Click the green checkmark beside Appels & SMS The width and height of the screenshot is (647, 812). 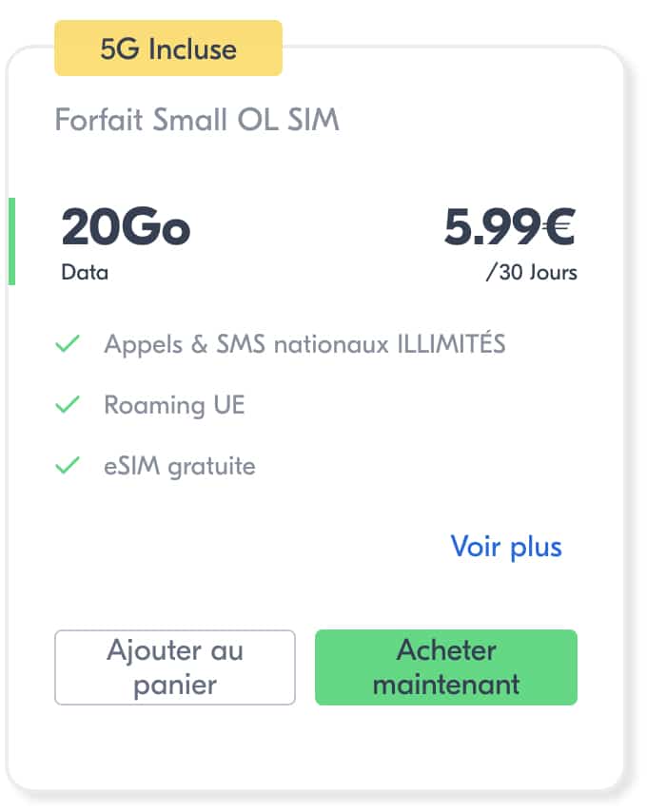(67, 343)
